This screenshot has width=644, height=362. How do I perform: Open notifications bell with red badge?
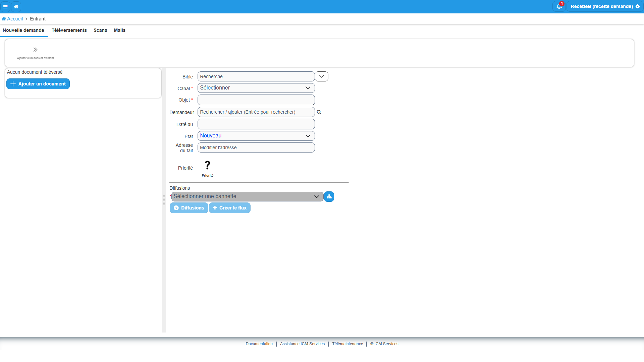click(x=559, y=6)
